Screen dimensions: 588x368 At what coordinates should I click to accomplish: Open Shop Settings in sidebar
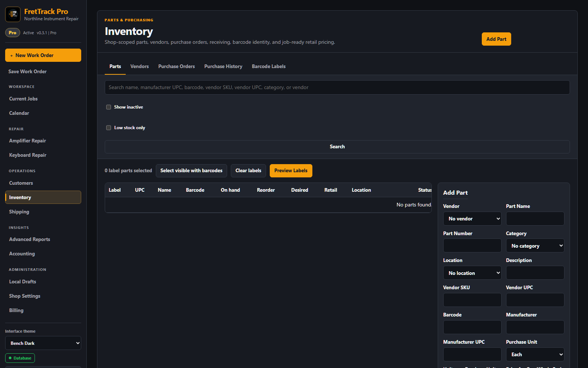(x=43, y=296)
